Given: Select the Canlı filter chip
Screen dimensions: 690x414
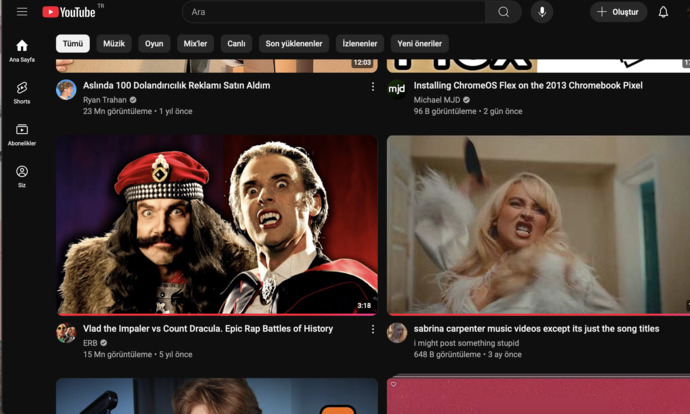Looking at the screenshot, I should (x=236, y=44).
